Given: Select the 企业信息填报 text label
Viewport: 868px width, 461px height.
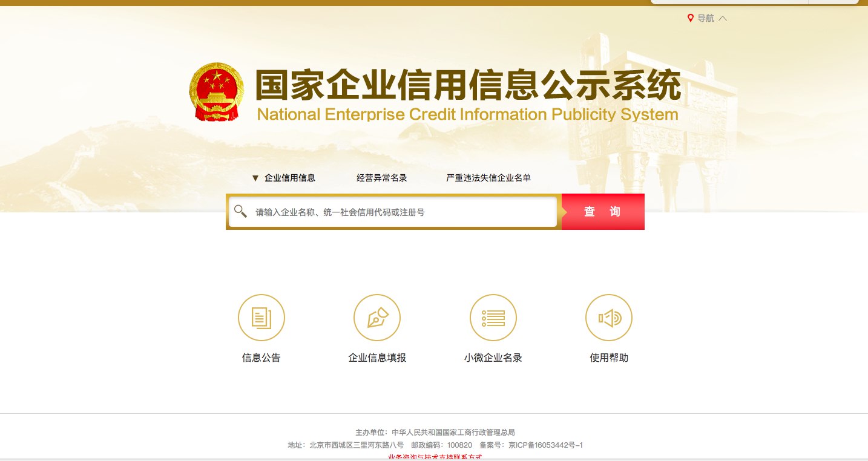Looking at the screenshot, I should (377, 358).
